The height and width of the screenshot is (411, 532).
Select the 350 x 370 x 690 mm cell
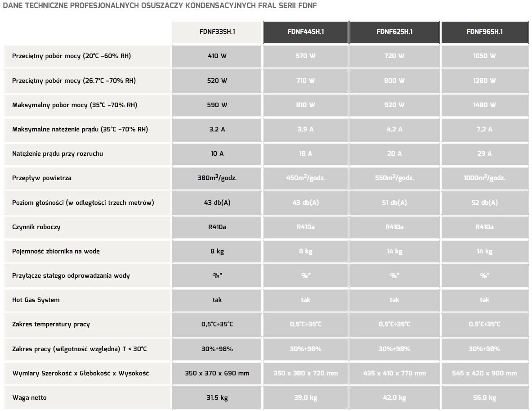coord(217,373)
